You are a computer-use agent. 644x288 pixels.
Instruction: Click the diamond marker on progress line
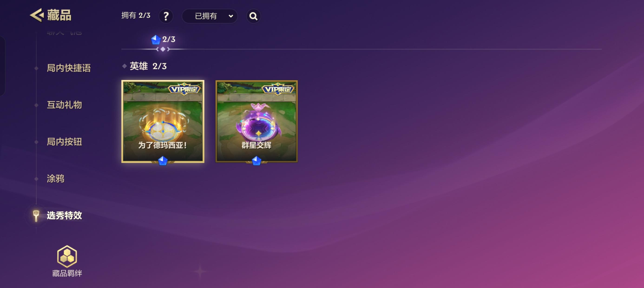163,49
